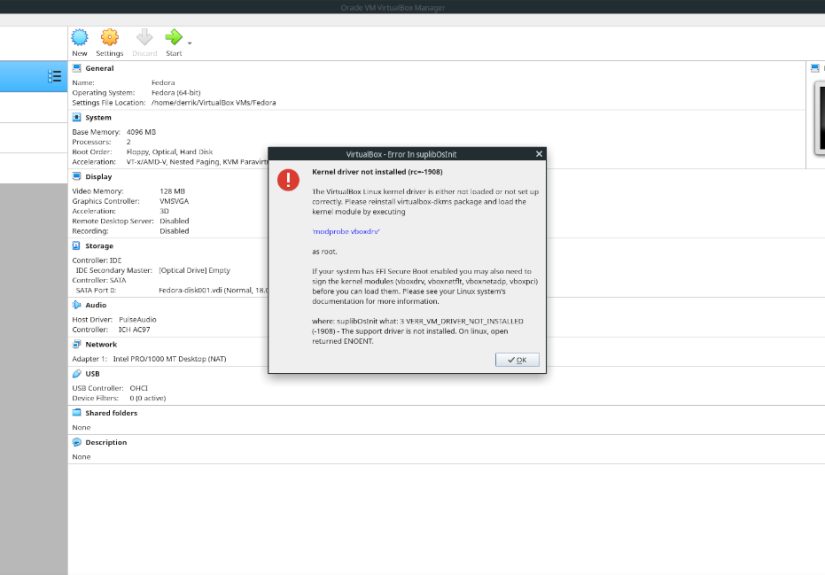Click the OHCI USB controller value
Viewport: 825px width, 575px height.
[138, 388]
